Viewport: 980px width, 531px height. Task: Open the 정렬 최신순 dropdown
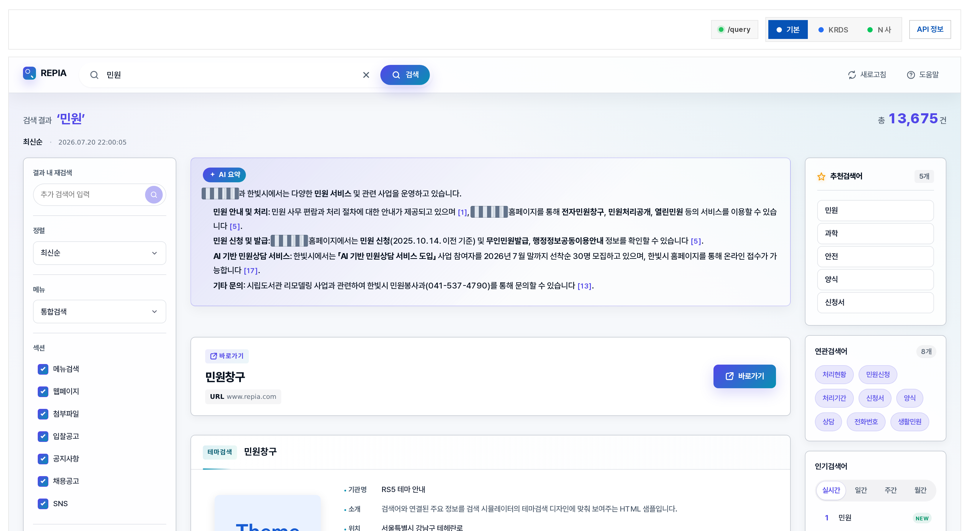(100, 253)
